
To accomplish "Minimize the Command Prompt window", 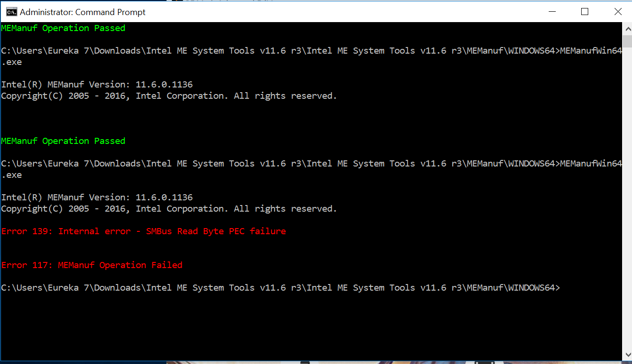I will pyautogui.click(x=551, y=12).
